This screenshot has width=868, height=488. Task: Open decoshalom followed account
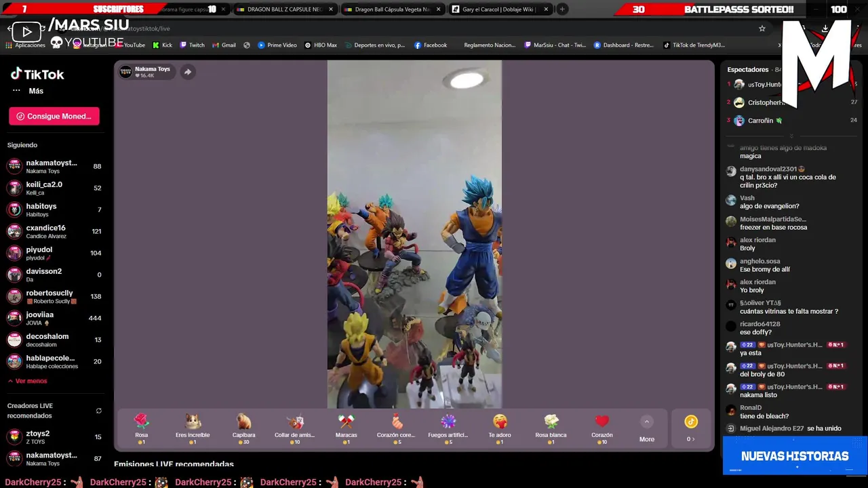[x=54, y=340]
